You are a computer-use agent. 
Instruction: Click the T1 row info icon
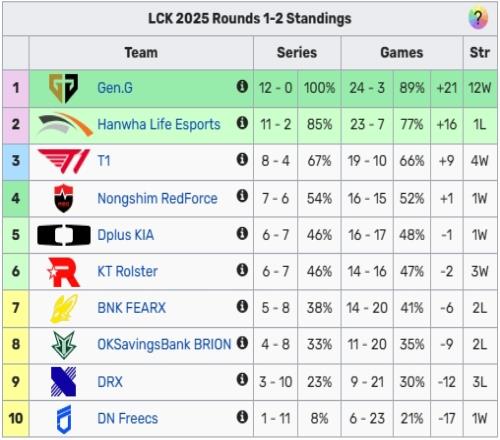[242, 159]
